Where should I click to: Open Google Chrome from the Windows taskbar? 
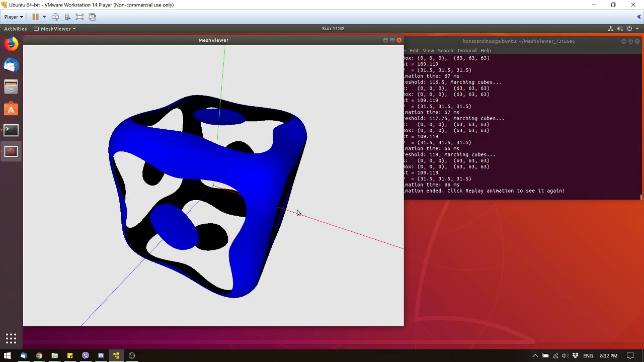39,355
